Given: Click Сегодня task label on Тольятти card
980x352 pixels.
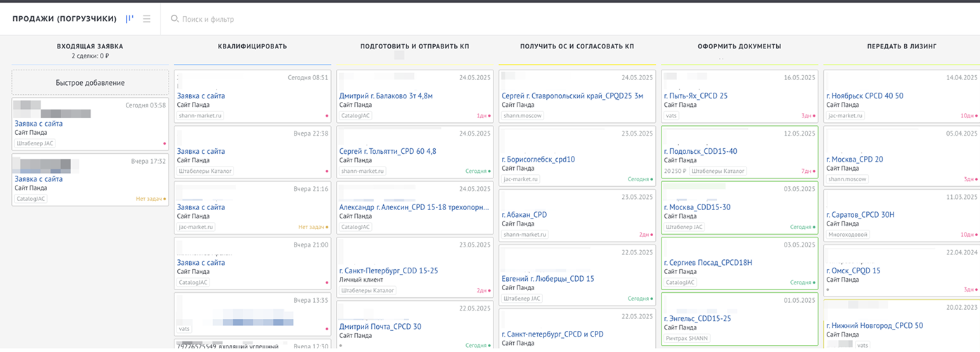Looking at the screenshot, I should tap(477, 171).
